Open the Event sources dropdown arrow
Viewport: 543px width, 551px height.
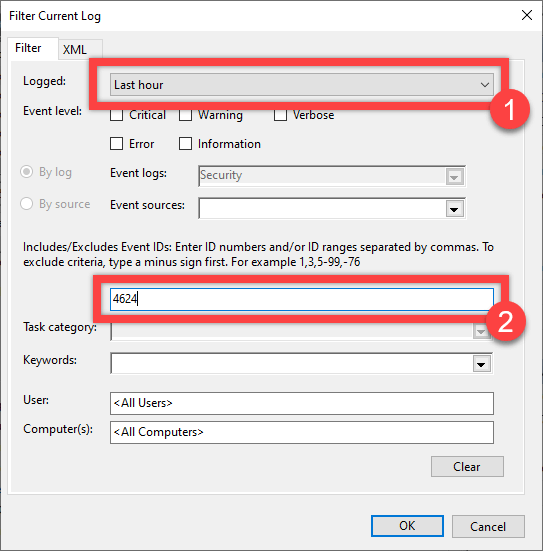tap(454, 209)
